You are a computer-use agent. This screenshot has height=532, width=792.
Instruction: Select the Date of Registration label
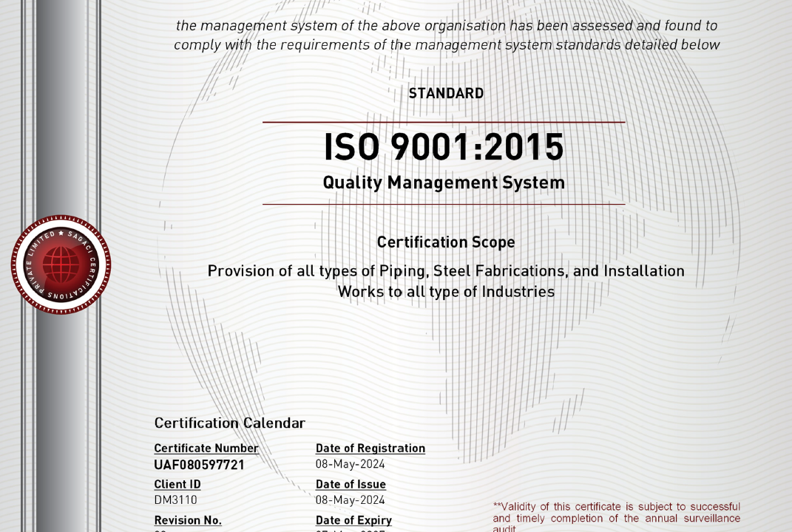(x=370, y=448)
